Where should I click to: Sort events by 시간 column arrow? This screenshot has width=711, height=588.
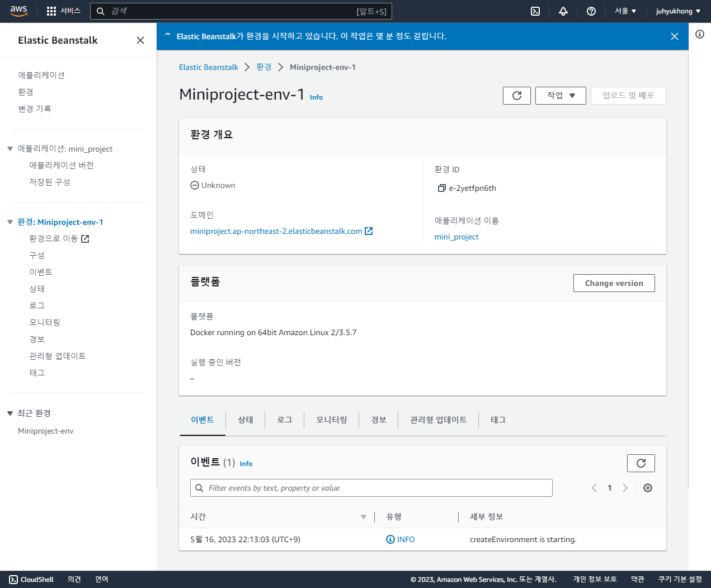point(364,517)
